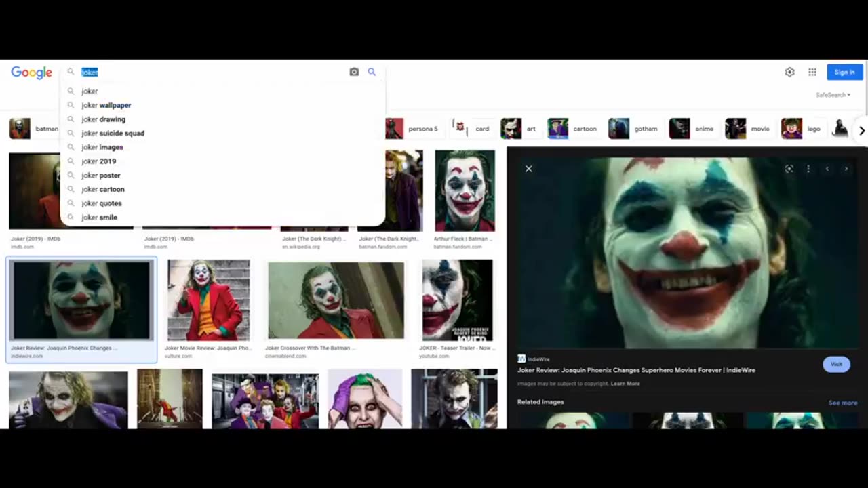Open the selected IndieWire Joker Review thumbnail
868x488 pixels.
[x=81, y=300]
